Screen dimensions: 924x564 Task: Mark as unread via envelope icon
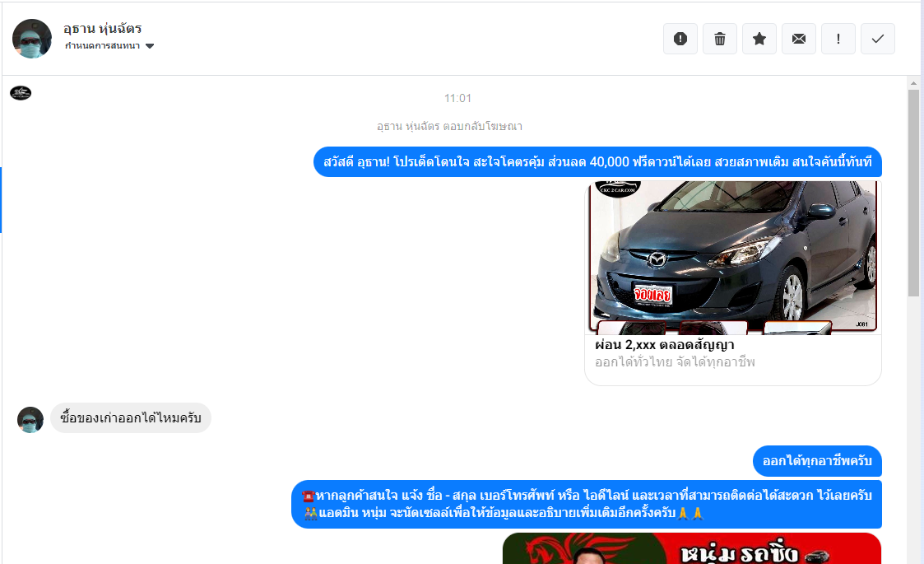(x=799, y=39)
